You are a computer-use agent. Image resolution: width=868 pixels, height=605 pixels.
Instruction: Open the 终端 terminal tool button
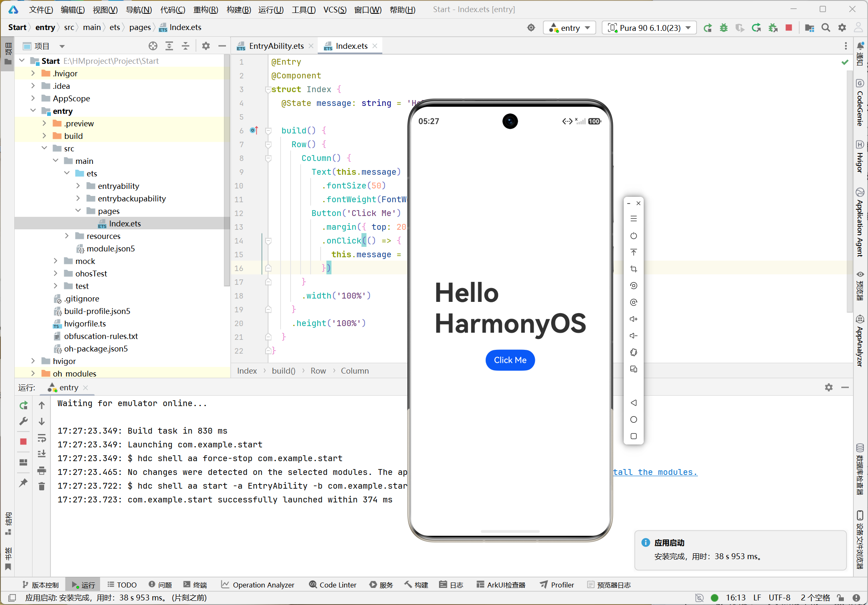coord(195,585)
